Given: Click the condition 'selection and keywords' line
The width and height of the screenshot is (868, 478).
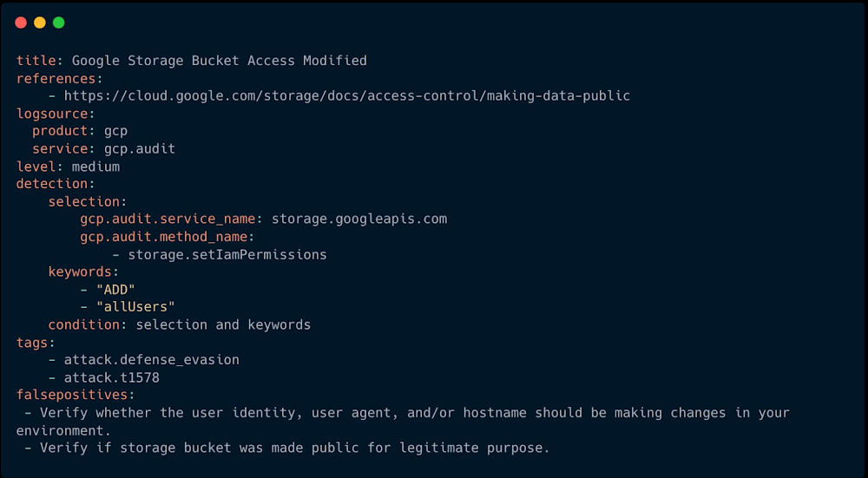Looking at the screenshot, I should point(180,324).
